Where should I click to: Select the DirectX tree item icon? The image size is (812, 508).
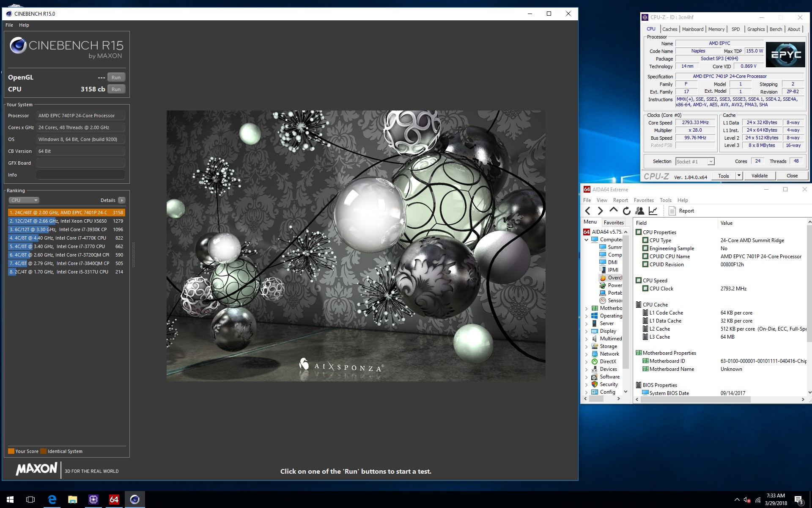595,362
